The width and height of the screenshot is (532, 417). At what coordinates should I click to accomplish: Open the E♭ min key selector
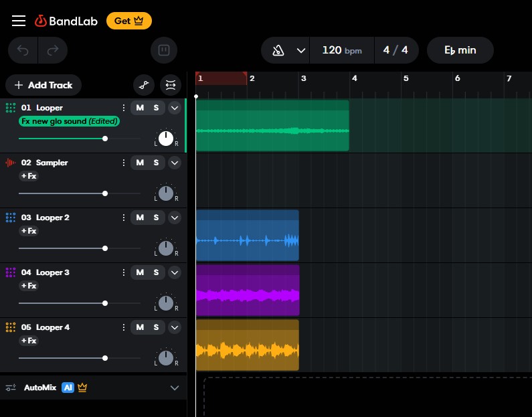pyautogui.click(x=460, y=50)
